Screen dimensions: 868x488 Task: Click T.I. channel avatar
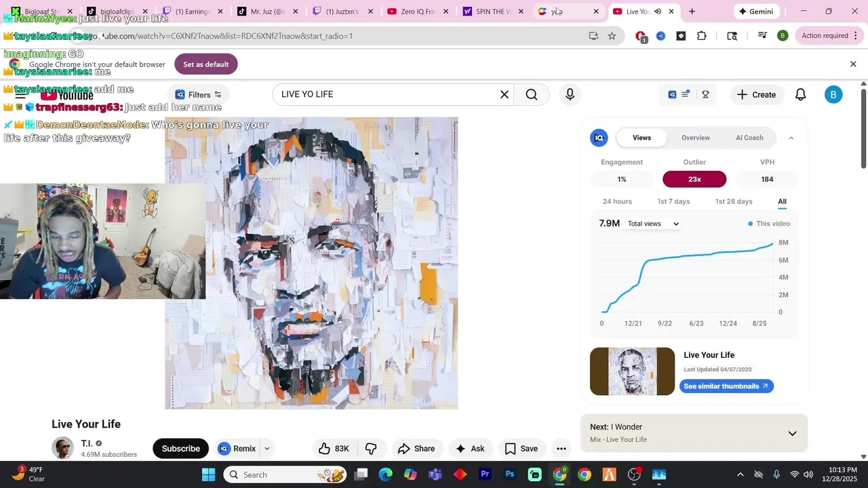(62, 448)
